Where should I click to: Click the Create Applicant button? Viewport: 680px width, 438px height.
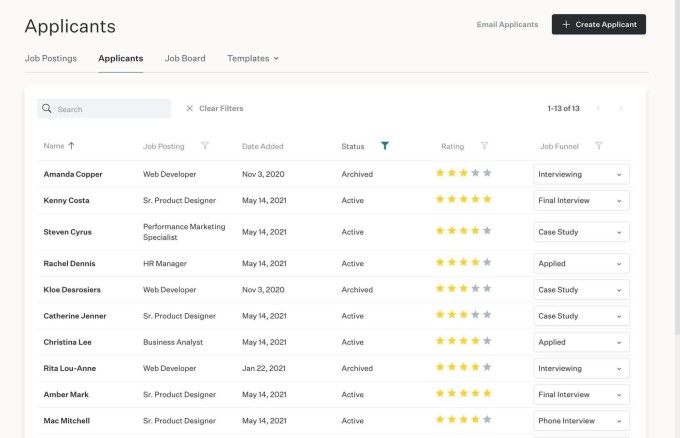(598, 24)
